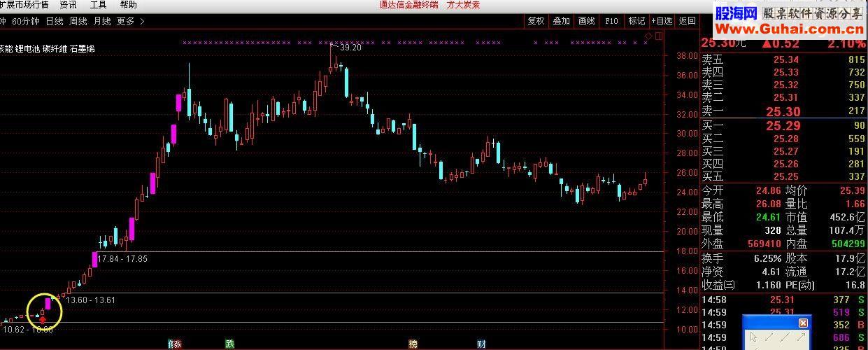
Task: Click the 最低 value 24.61
Action: point(769,217)
